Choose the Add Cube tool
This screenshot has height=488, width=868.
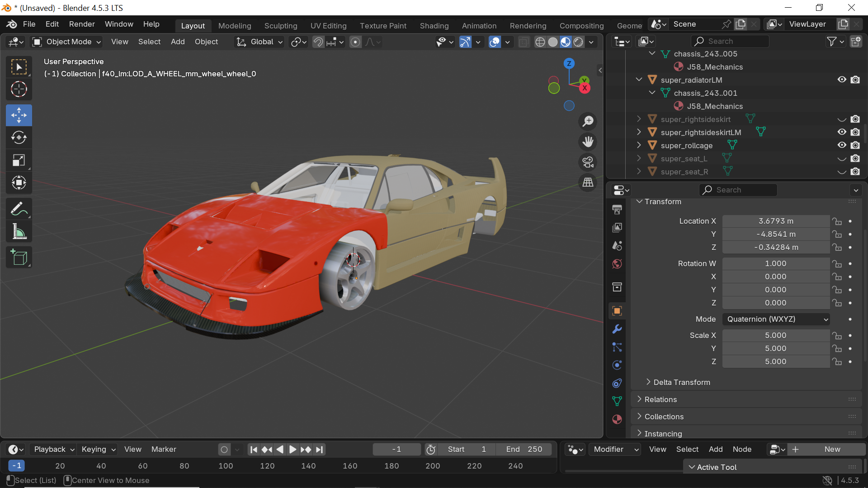point(19,258)
